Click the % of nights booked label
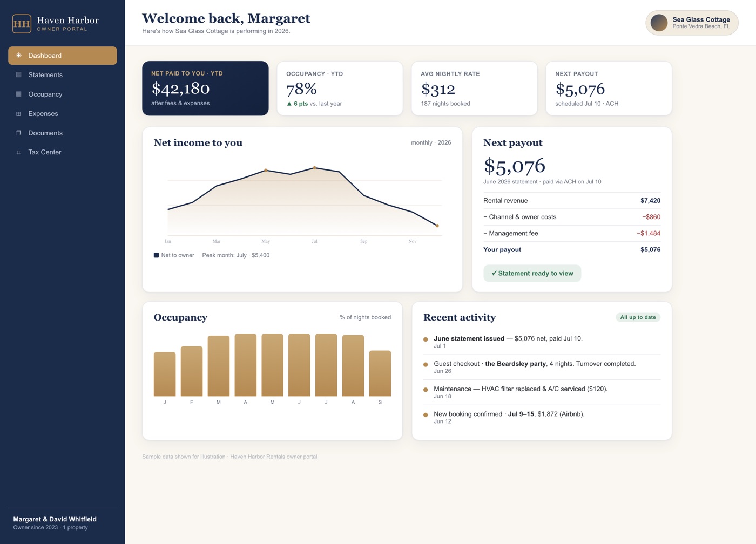Viewport: 756px width, 544px height. pyautogui.click(x=365, y=317)
